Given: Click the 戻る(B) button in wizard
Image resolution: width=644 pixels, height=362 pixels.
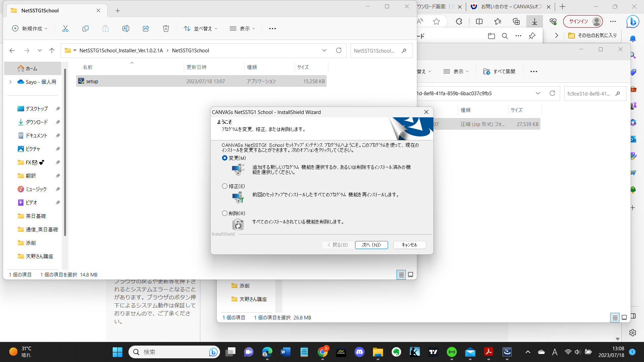Looking at the screenshot, I should 337,245.
